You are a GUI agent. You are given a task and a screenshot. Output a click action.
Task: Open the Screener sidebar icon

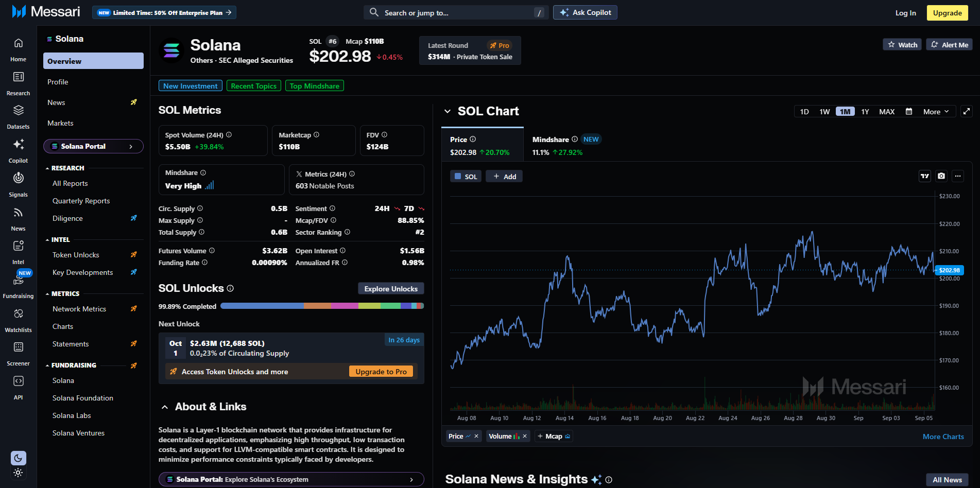(x=18, y=347)
